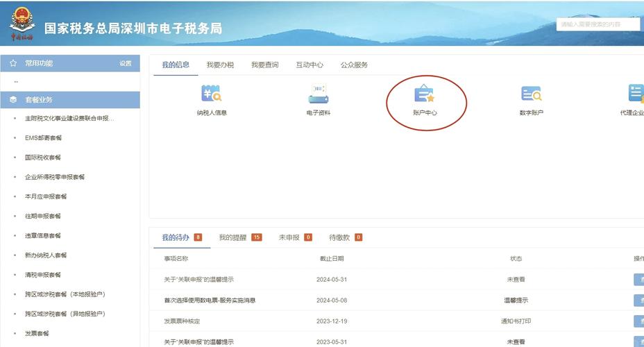Switch to the 我的信息 tab

pos(176,65)
